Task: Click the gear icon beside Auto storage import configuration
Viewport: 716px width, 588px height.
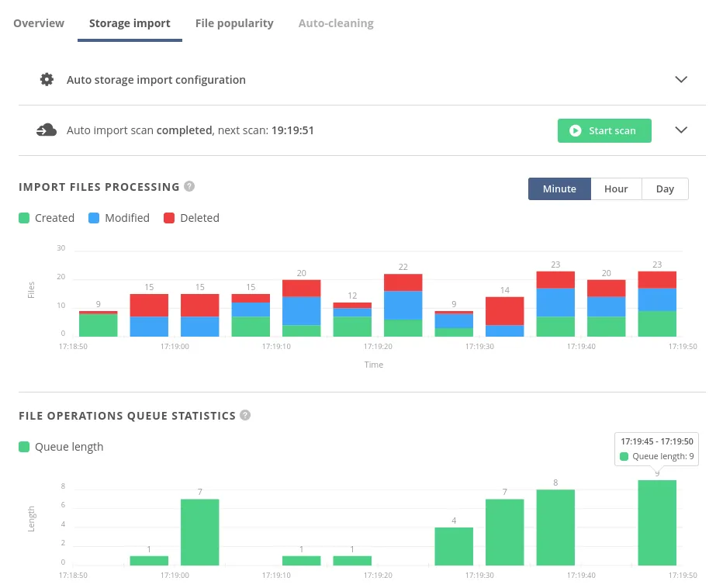Action: [x=47, y=80]
